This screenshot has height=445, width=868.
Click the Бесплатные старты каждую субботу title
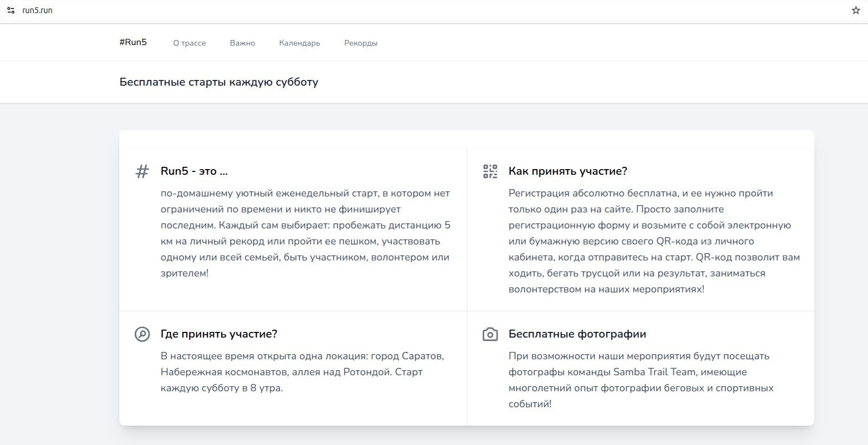219,82
